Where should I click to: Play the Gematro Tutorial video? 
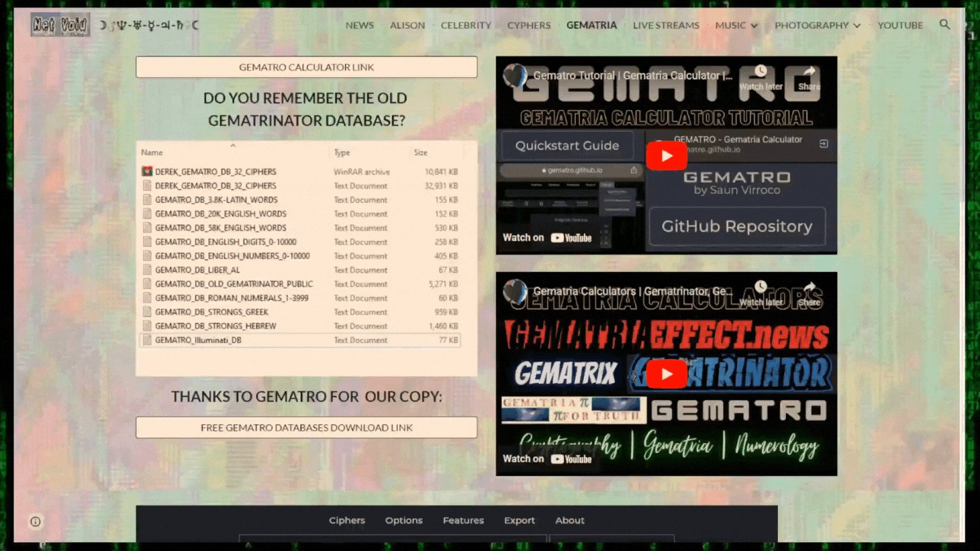(x=666, y=156)
